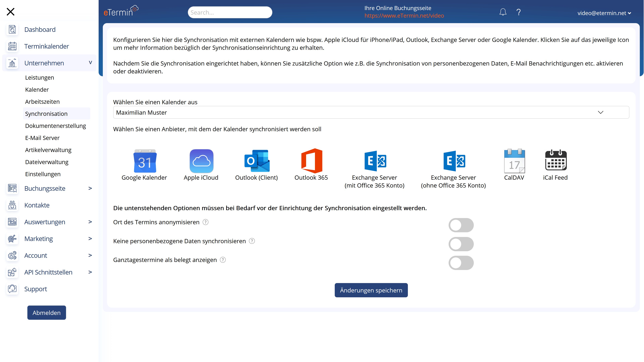Image resolution: width=644 pixels, height=362 pixels.
Task: Expand the video@etermin.net account menu
Action: pos(604,13)
